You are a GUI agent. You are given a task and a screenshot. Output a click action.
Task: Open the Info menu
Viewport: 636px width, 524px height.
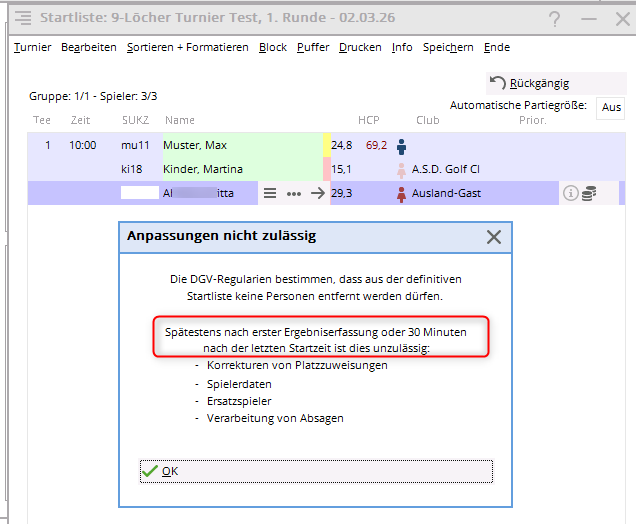tap(402, 47)
